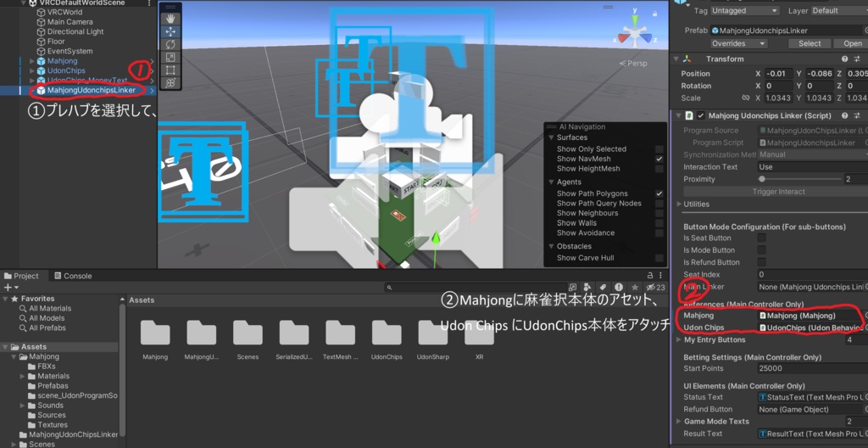Open the Layer dropdown showing Default
The height and width of the screenshot is (448, 868).
(x=839, y=10)
